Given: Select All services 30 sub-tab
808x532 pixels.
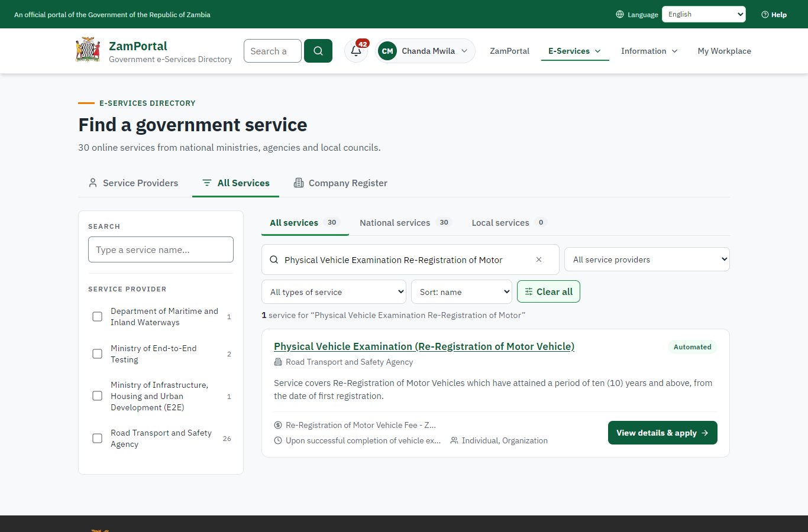Looking at the screenshot, I should click(305, 223).
